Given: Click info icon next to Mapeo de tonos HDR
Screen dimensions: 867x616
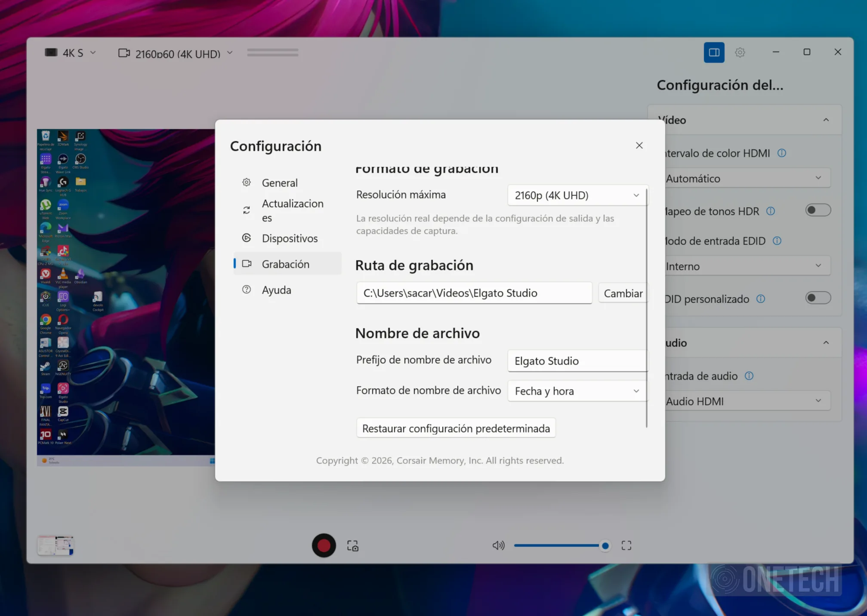Looking at the screenshot, I should click(771, 211).
